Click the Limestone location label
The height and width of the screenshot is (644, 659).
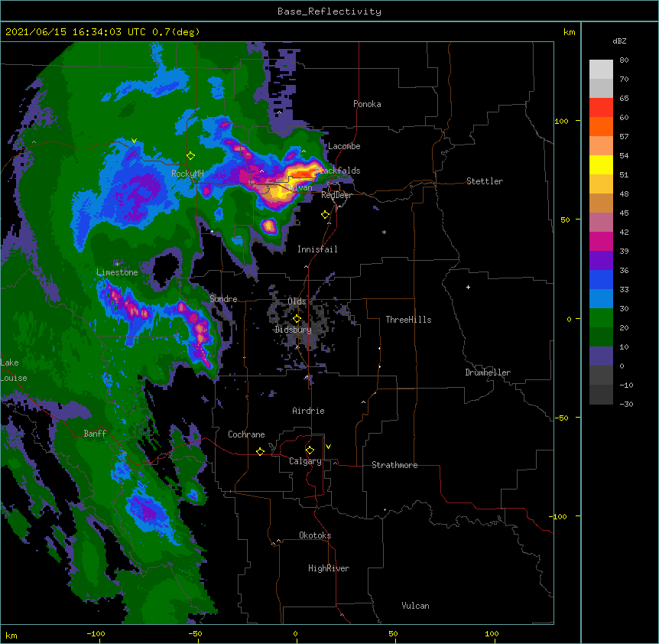point(117,272)
